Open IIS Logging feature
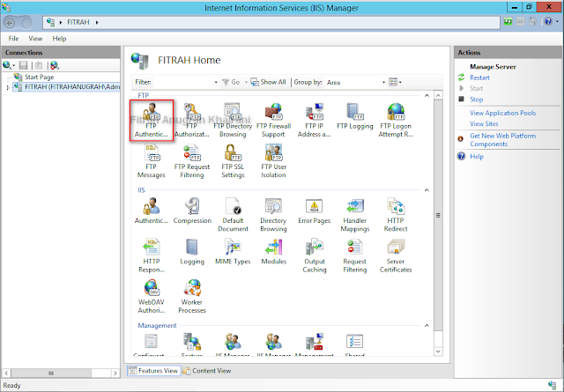This screenshot has height=392, width=564. (192, 252)
